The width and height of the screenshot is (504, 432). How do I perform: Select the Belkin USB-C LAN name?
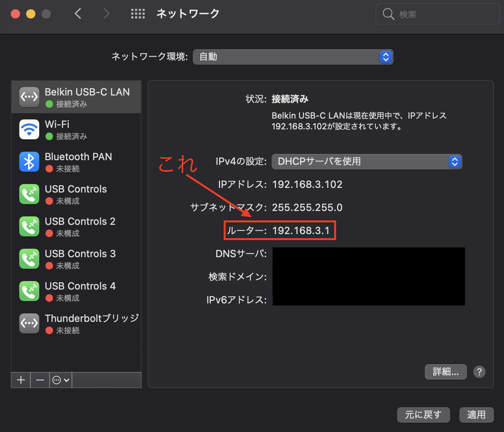(x=87, y=92)
